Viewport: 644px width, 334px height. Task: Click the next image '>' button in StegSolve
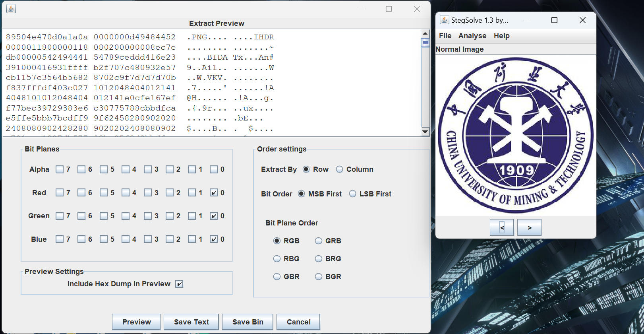(529, 227)
